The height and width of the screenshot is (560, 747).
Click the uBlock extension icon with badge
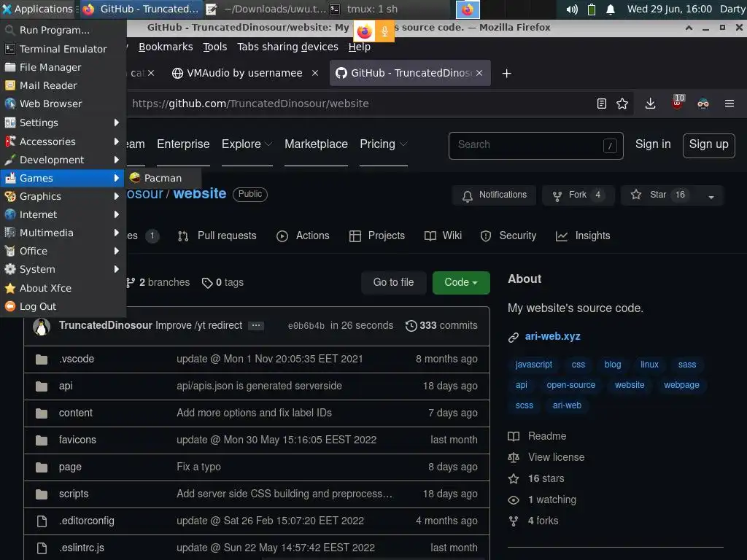point(678,102)
